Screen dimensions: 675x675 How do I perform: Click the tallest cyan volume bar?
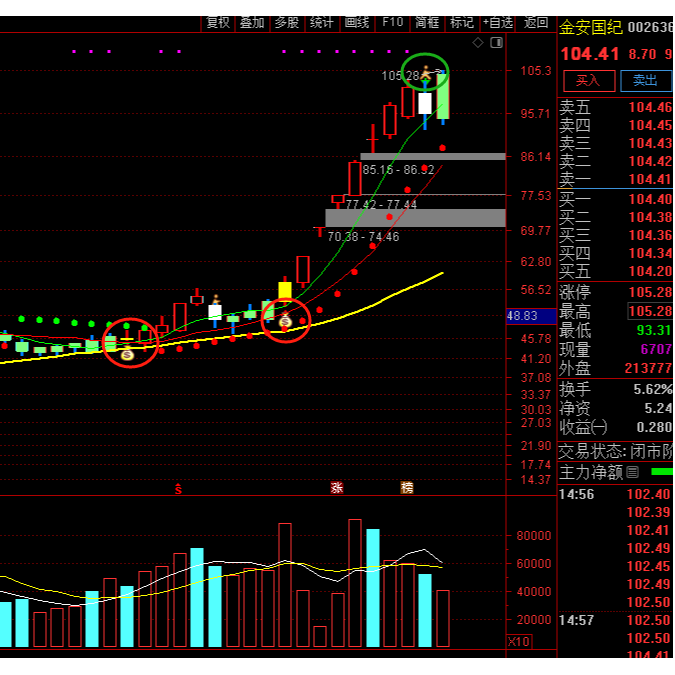pos(373,588)
